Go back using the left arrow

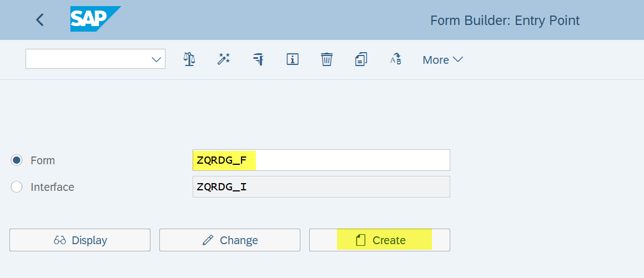(x=39, y=20)
